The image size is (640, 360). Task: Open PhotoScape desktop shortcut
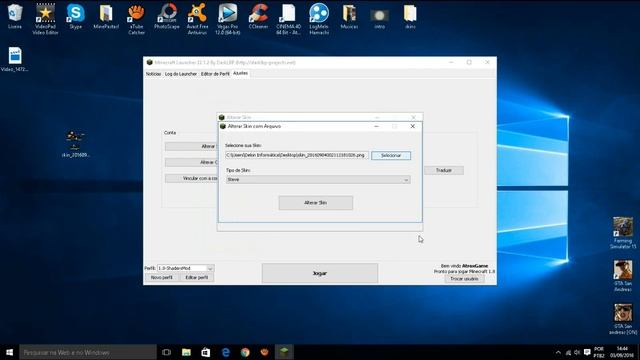(167, 16)
